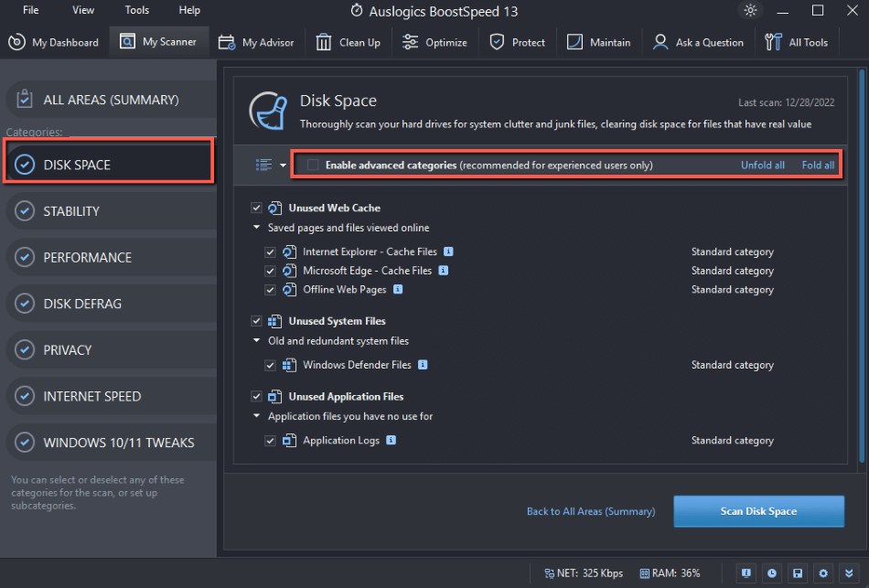This screenshot has height=588, width=869.
Task: Select the Internet Speed category
Action: click(111, 396)
